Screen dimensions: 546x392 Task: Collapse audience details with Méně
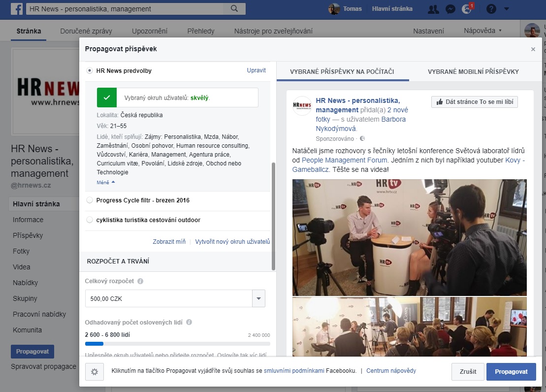click(105, 182)
